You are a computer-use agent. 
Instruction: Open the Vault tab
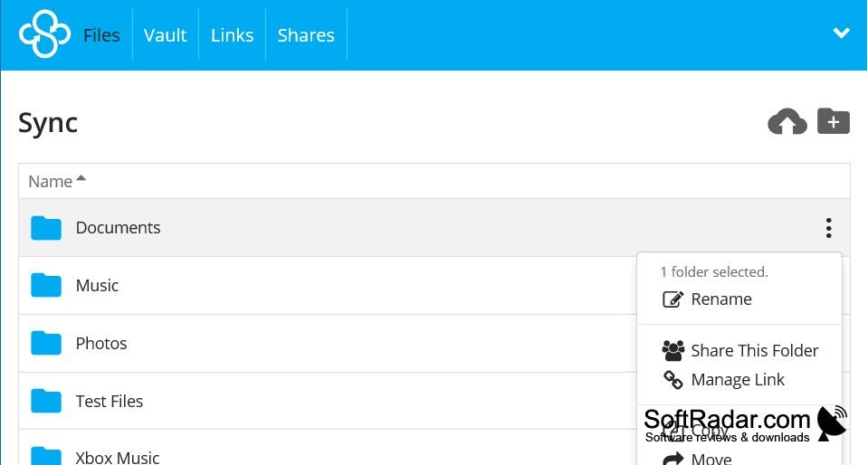[165, 35]
